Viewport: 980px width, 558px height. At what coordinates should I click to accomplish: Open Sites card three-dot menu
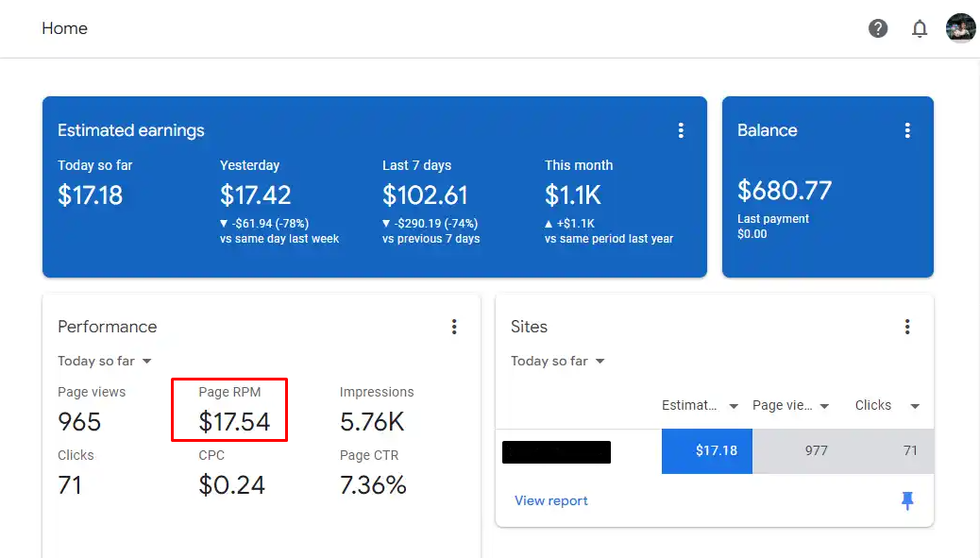pyautogui.click(x=907, y=327)
